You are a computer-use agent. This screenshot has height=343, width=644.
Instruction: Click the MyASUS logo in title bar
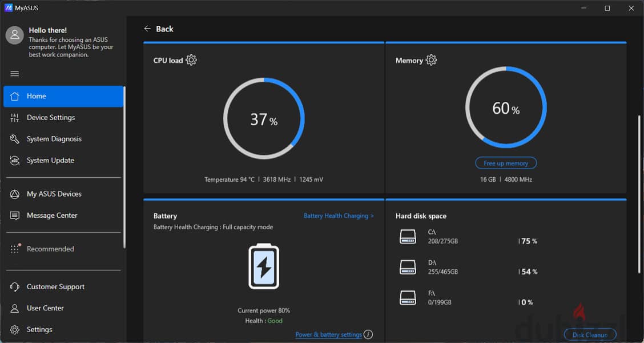click(x=8, y=8)
